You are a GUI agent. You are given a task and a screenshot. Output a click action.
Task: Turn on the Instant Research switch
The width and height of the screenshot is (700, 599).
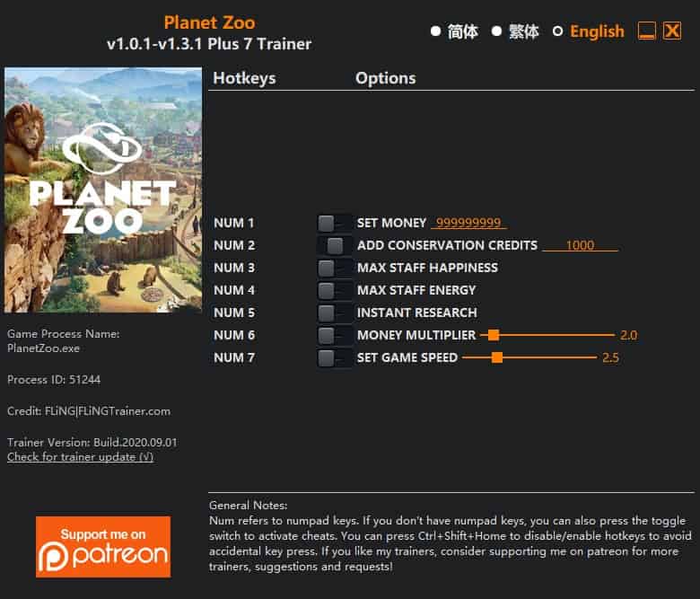(334, 313)
